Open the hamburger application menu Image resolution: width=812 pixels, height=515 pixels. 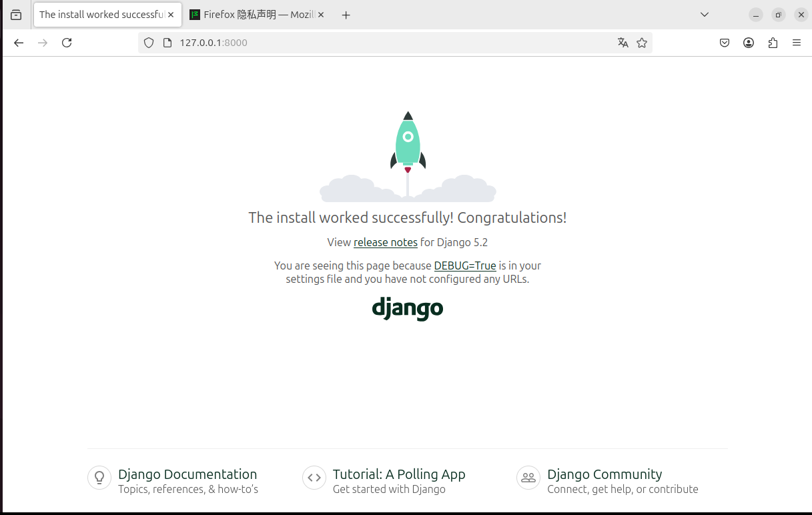[797, 43]
